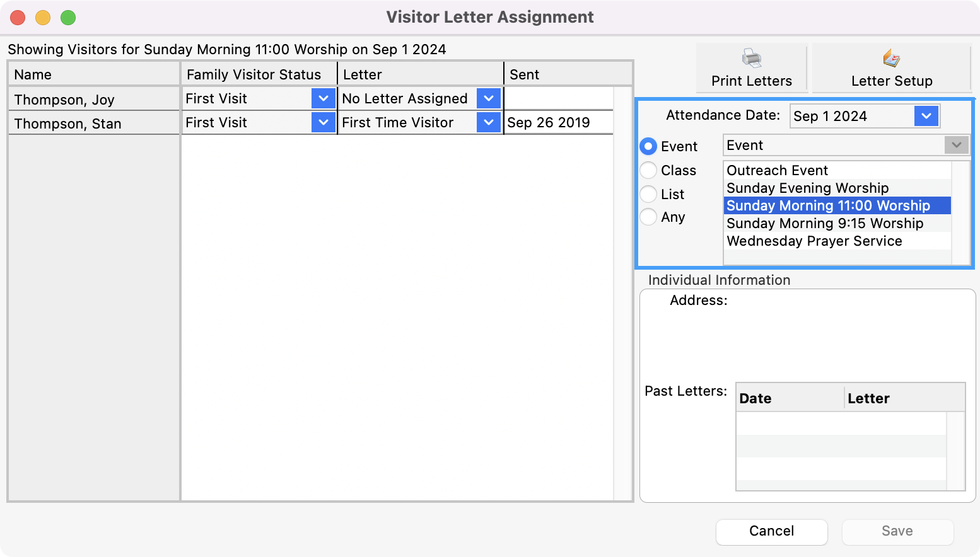Select the List radio button
This screenshot has width=980, height=557.
(x=648, y=194)
